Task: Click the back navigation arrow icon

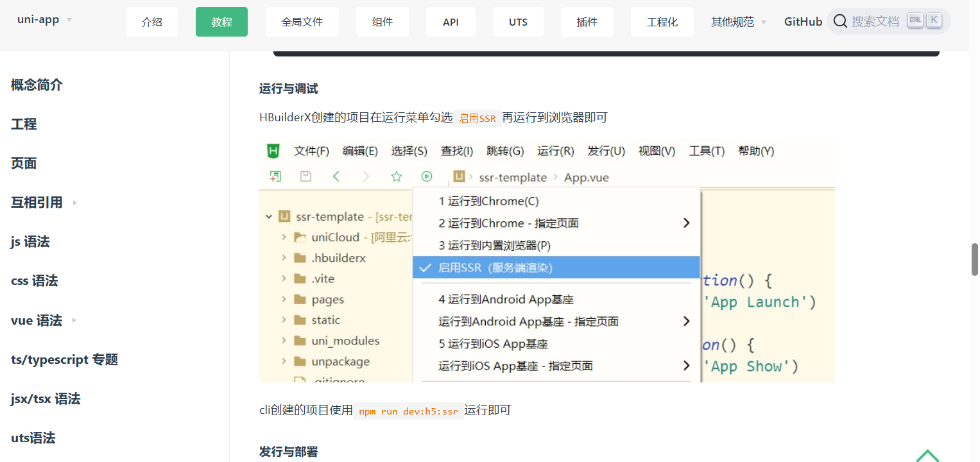Action: click(336, 176)
